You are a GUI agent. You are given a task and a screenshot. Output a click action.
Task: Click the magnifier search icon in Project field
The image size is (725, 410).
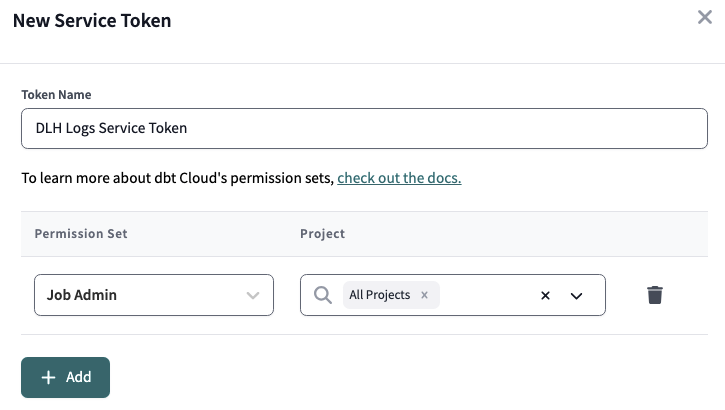pos(322,295)
